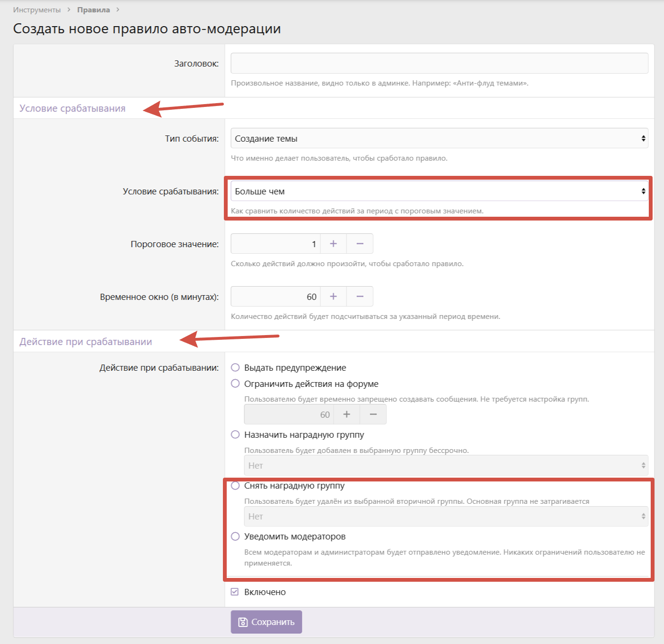The image size is (664, 644).
Task: Open group dropdown under 'Назначить наградную группу'
Action: pos(446,465)
